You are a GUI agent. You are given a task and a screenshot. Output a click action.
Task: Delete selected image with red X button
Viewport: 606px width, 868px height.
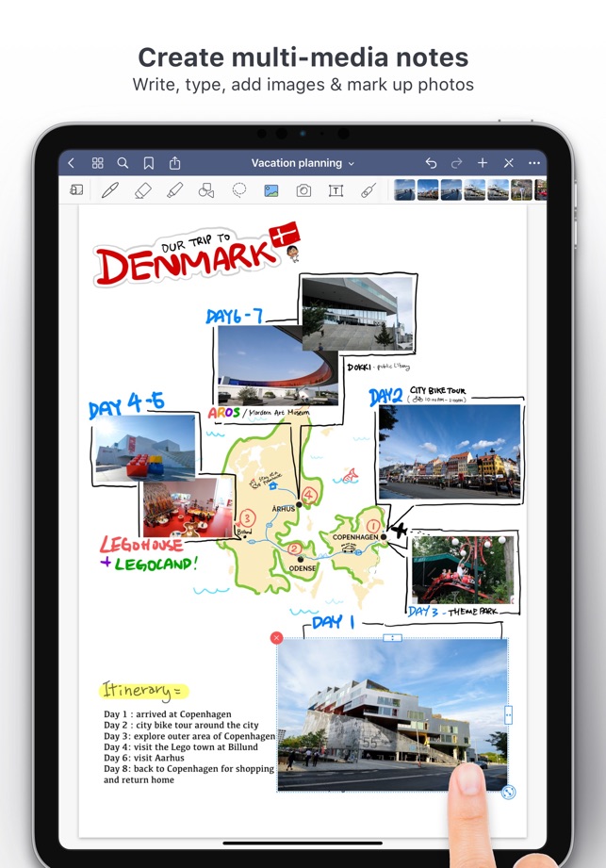click(277, 638)
